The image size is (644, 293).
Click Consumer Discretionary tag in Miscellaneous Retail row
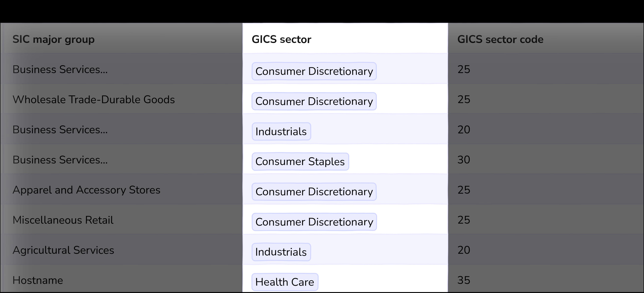tap(314, 222)
